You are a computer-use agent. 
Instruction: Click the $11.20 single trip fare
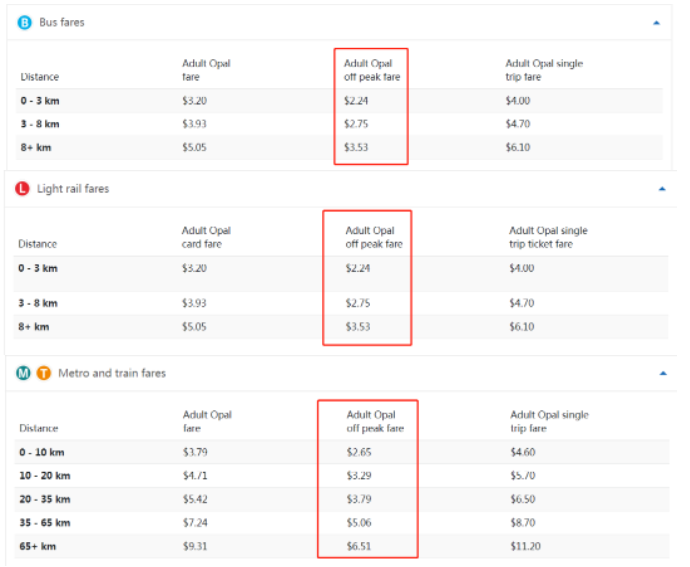(525, 546)
